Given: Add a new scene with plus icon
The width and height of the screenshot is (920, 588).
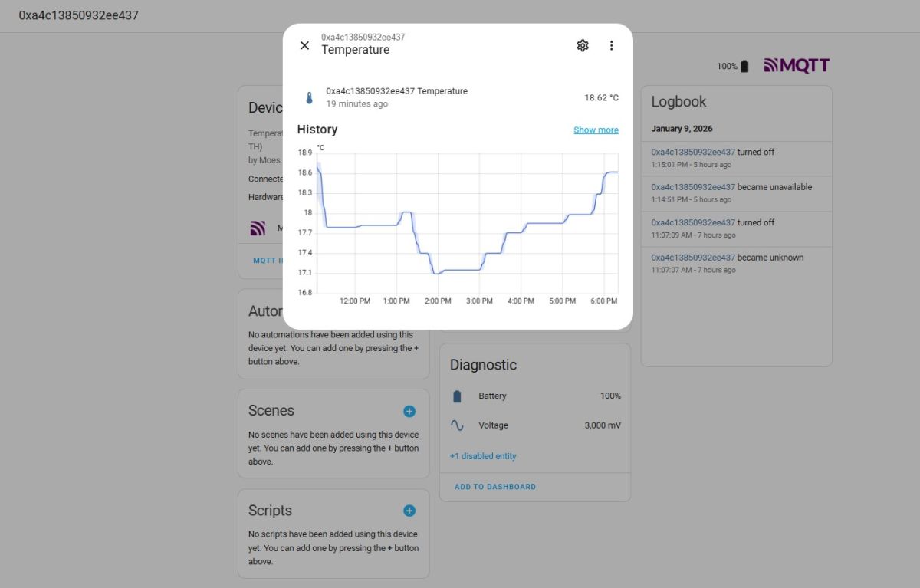Looking at the screenshot, I should pos(409,411).
